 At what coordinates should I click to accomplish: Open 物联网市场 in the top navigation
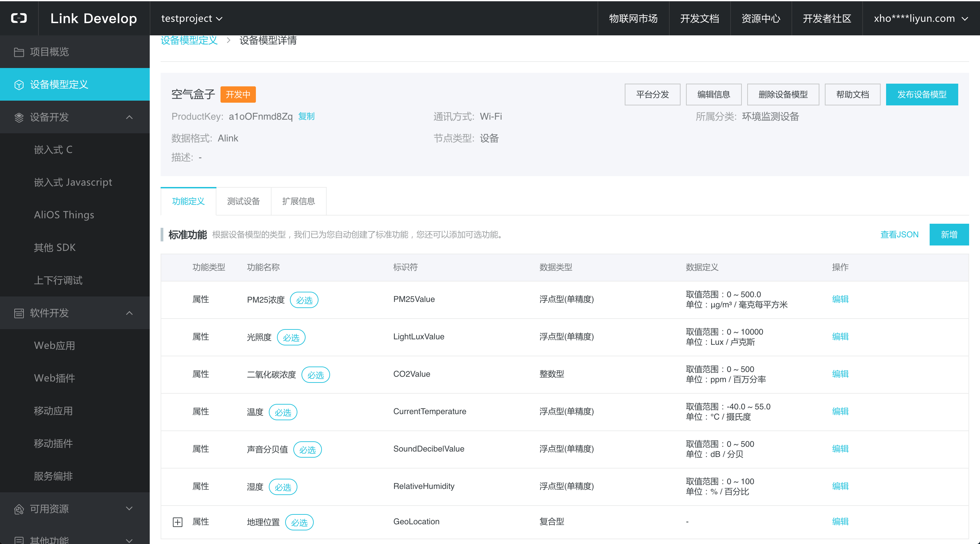(x=633, y=18)
